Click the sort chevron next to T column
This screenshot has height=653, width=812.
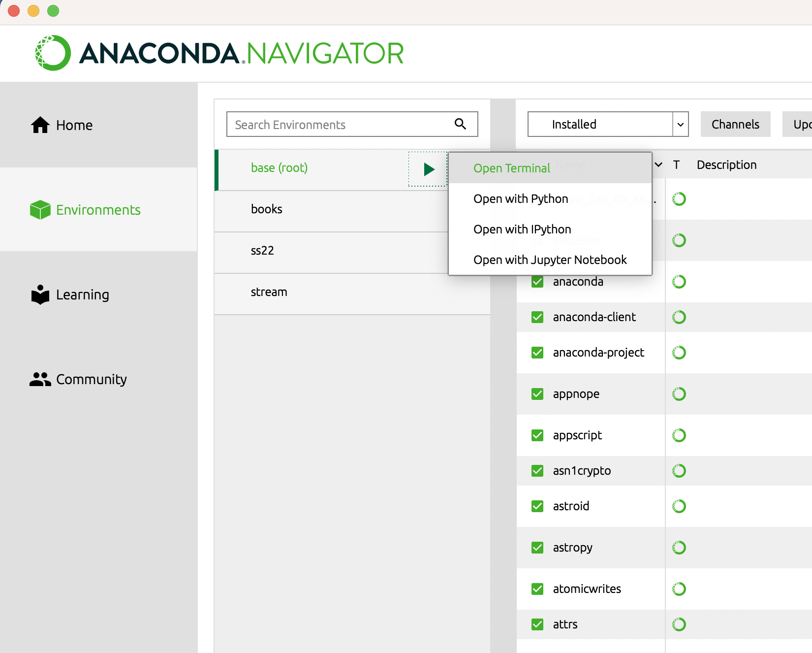click(x=658, y=164)
